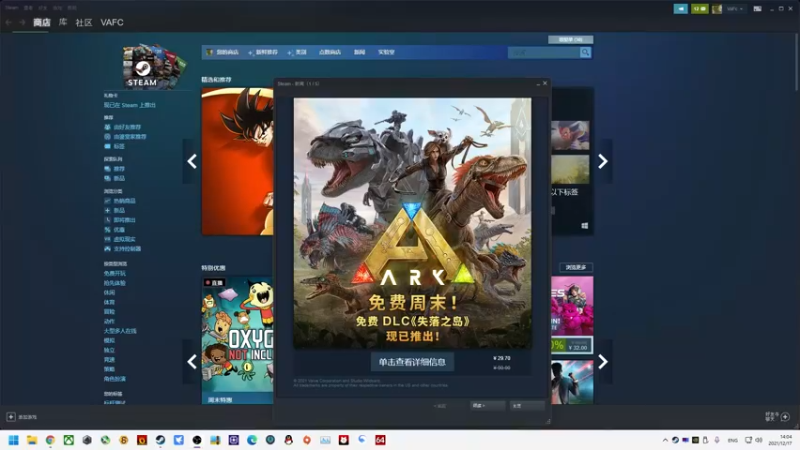Open 实验室 in the store navigation bar
Image resolution: width=800 pixels, height=450 pixels.
pos(386,52)
